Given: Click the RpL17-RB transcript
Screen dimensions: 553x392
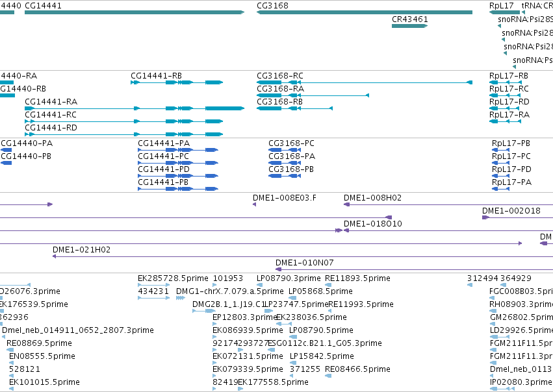Looking at the screenshot, I should [505, 82].
